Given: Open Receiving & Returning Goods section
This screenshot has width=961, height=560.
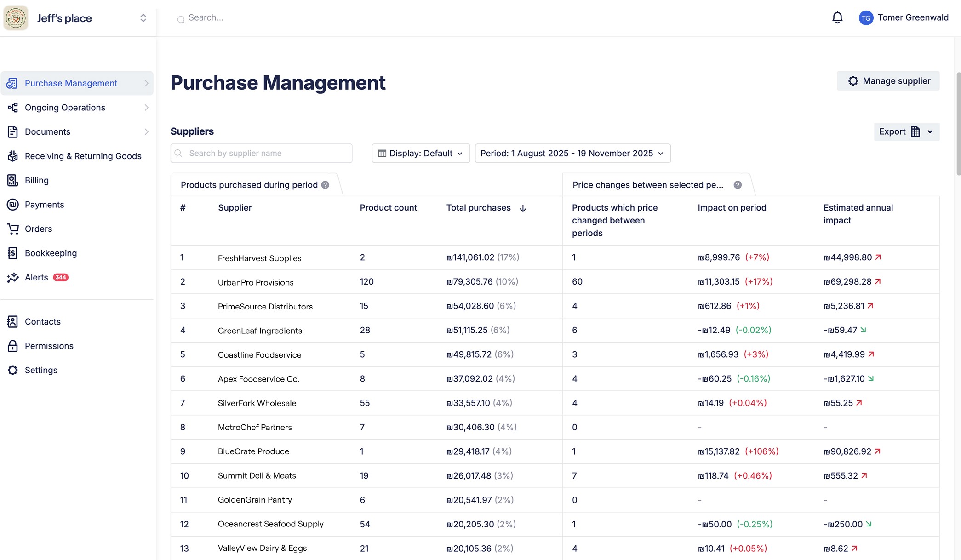Looking at the screenshot, I should [83, 156].
